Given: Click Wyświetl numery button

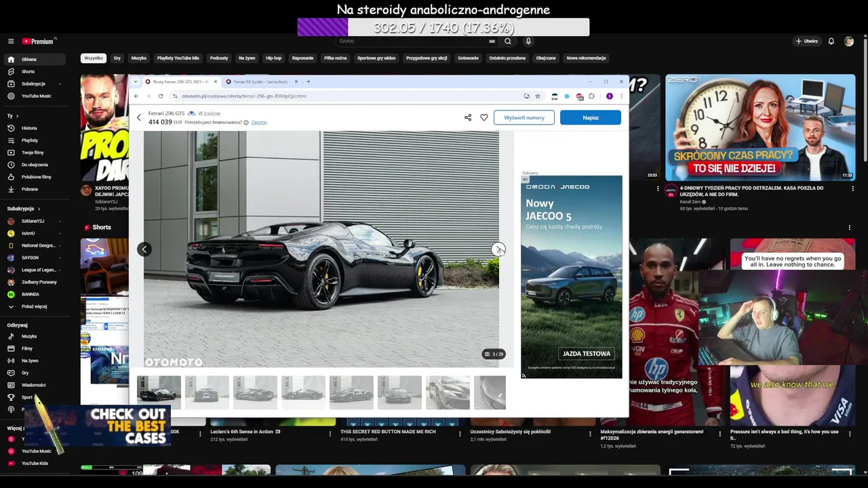Looking at the screenshot, I should click(524, 117).
